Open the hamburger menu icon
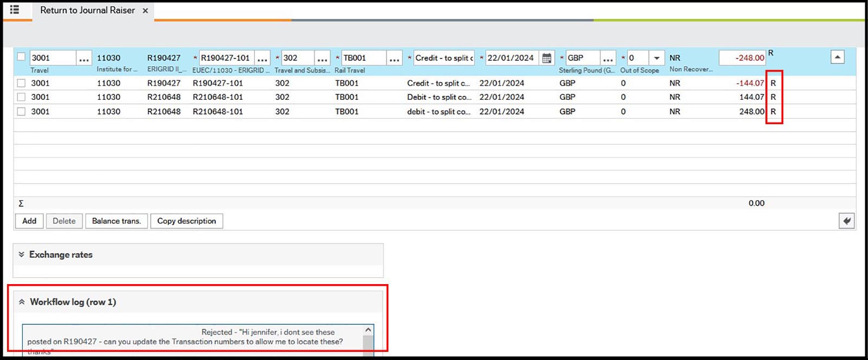Screen dimensions: 868x360 tap(15, 10)
